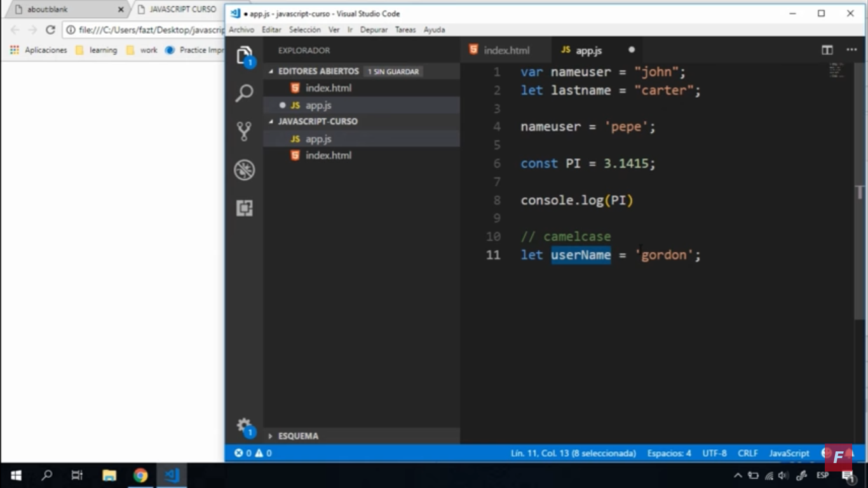Click console.log(PI) on line 8

(577, 200)
